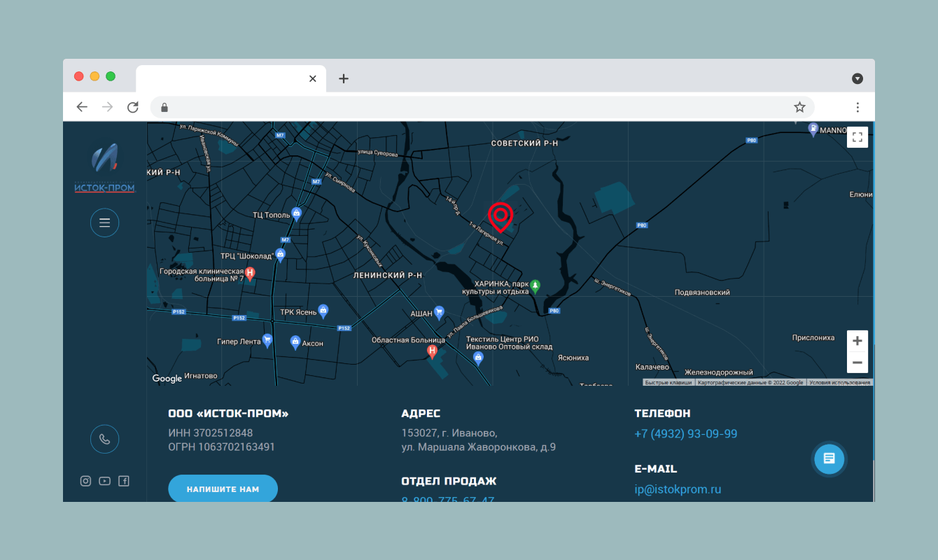The height and width of the screenshot is (560, 938).
Task: Open a new browser tab
Action: (343, 78)
